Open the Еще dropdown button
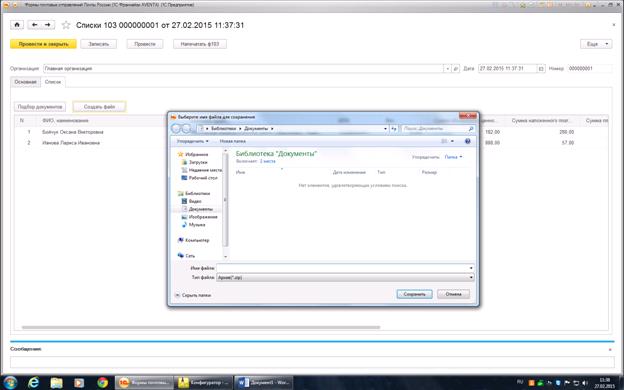Screen dimensions: 624x390 596,44
